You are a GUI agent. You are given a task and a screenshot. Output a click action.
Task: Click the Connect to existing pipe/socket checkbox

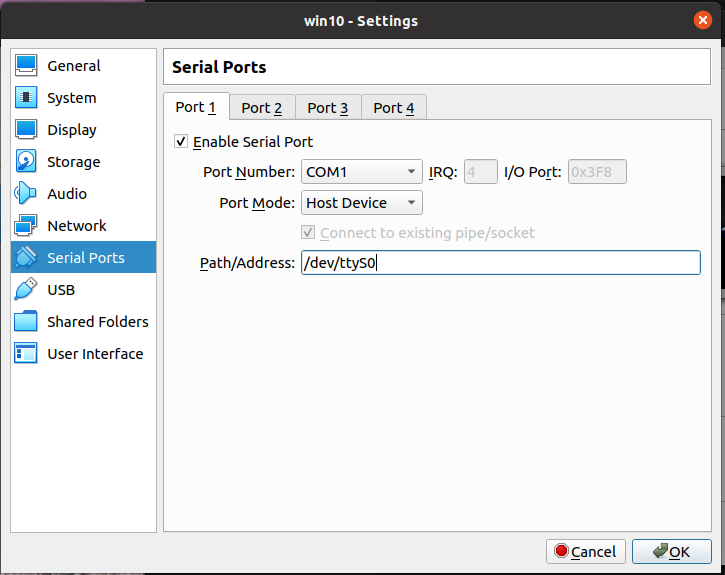pyautogui.click(x=308, y=232)
